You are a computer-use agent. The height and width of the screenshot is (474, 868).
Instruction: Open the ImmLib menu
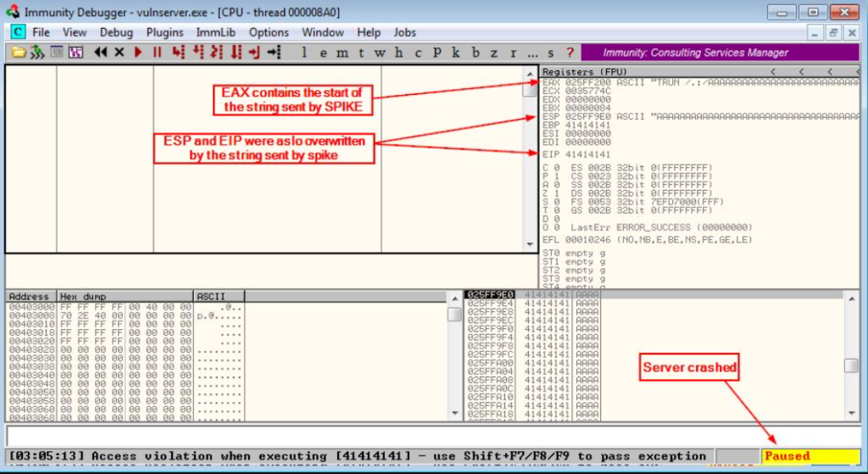[x=215, y=32]
